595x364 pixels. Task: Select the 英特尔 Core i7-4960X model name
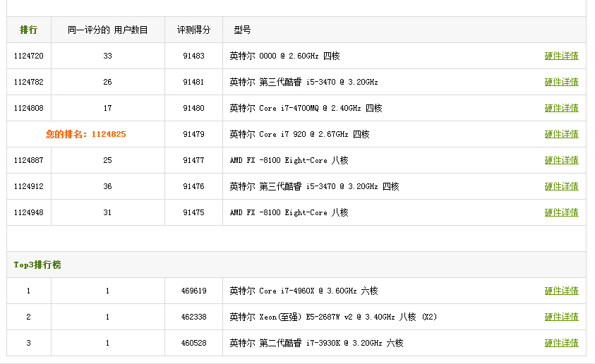pos(303,291)
